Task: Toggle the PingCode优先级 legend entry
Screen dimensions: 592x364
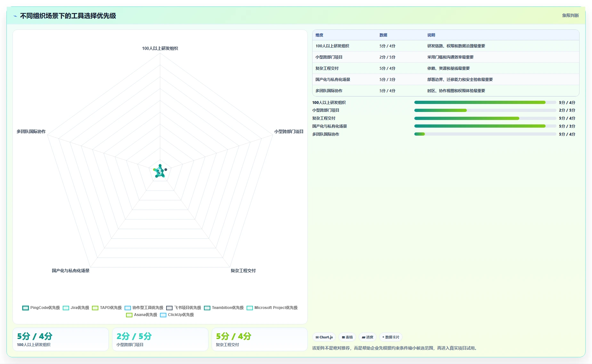Action: pyautogui.click(x=41, y=308)
